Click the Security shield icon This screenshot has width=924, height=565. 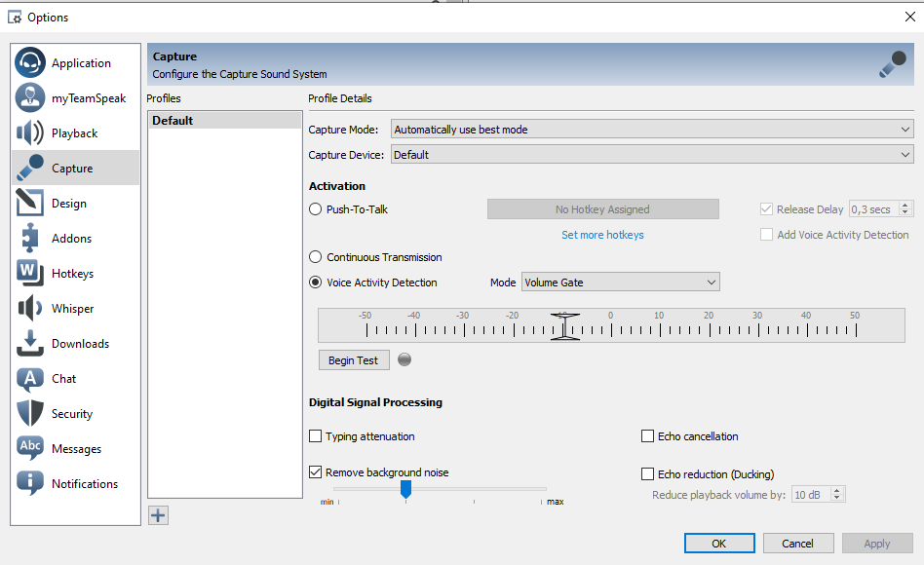30,413
